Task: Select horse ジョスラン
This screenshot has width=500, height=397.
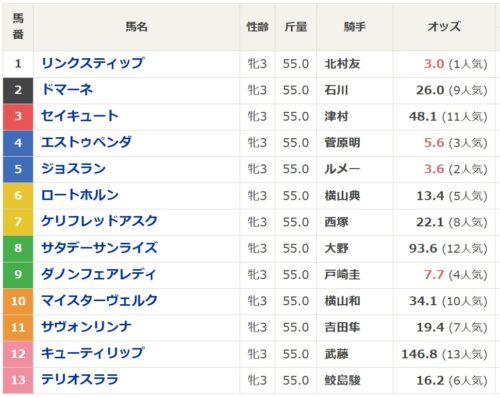Action: click(73, 169)
